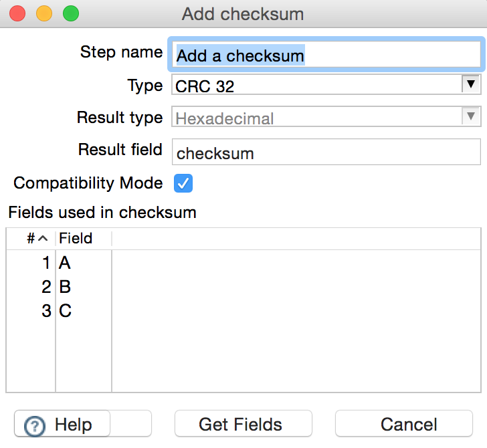The width and height of the screenshot is (487, 448).
Task: Click the Field column header
Action: pyautogui.click(x=76, y=239)
